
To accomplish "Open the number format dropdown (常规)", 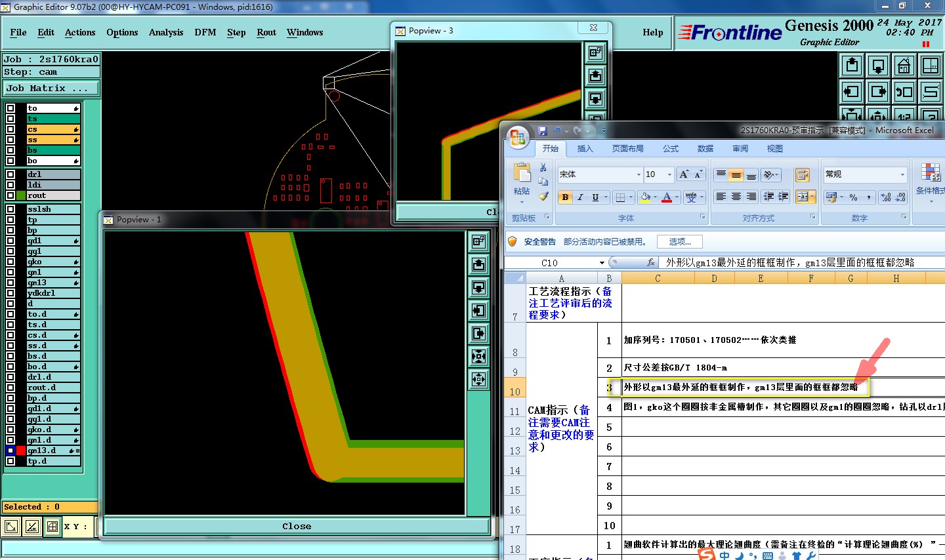I will coord(902,174).
